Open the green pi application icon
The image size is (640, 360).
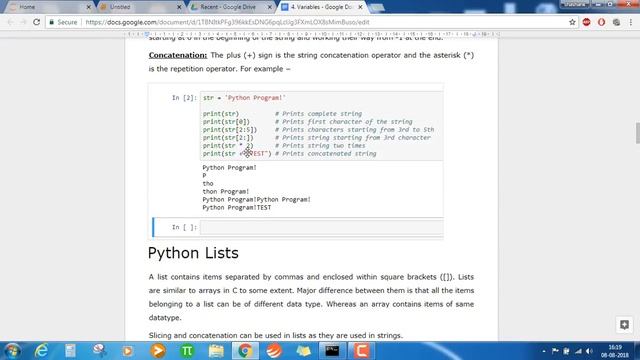pyautogui.click(x=187, y=351)
